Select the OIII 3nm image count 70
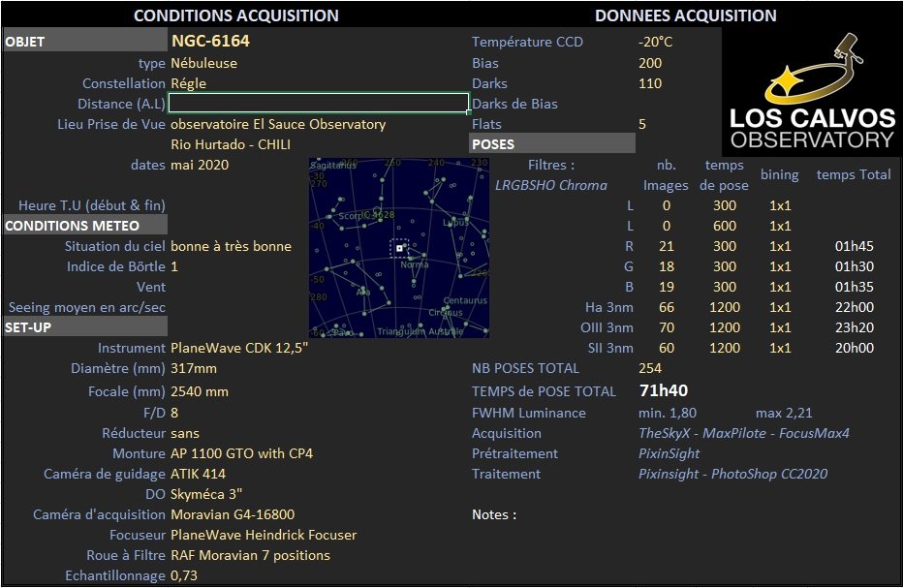This screenshot has height=588, width=903. coord(667,327)
